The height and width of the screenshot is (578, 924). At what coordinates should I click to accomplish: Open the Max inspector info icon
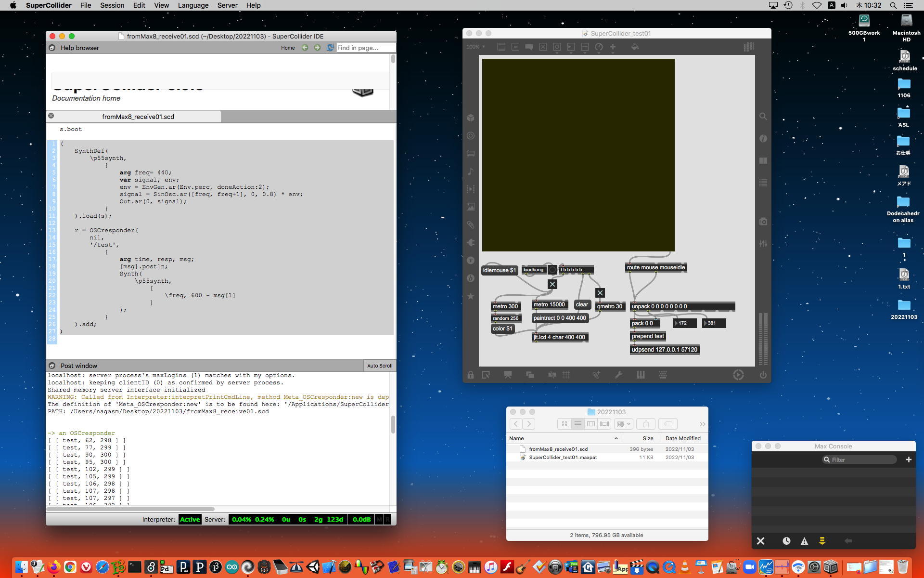[x=763, y=139]
